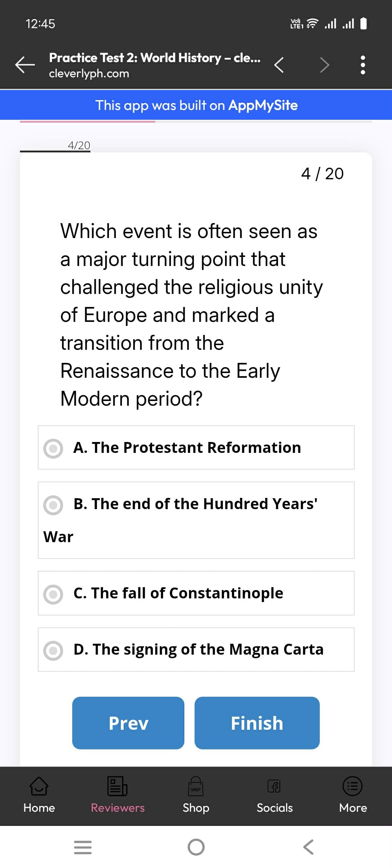392x868 pixels.
Task: Open the Reviewers newspaper icon
Action: pos(117,786)
